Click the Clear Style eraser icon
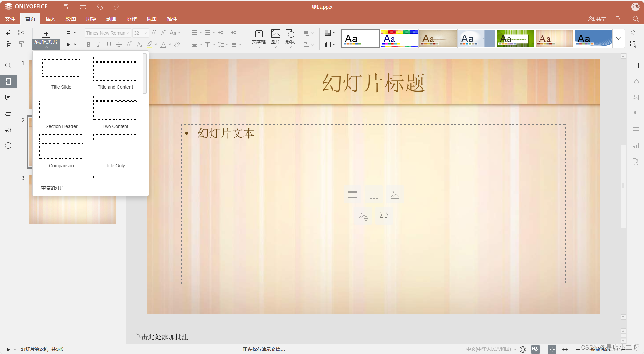Image resolution: width=644 pixels, height=354 pixels. tap(177, 45)
